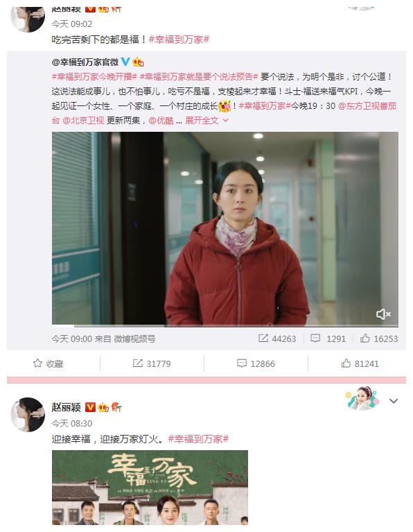
Task: Click the cartoon avatar decoration icon
Action: point(362,398)
